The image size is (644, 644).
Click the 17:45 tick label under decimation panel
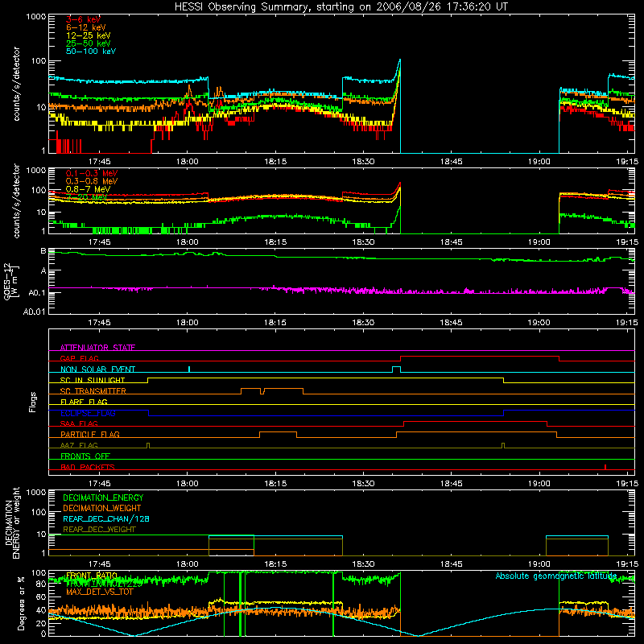pos(99,564)
